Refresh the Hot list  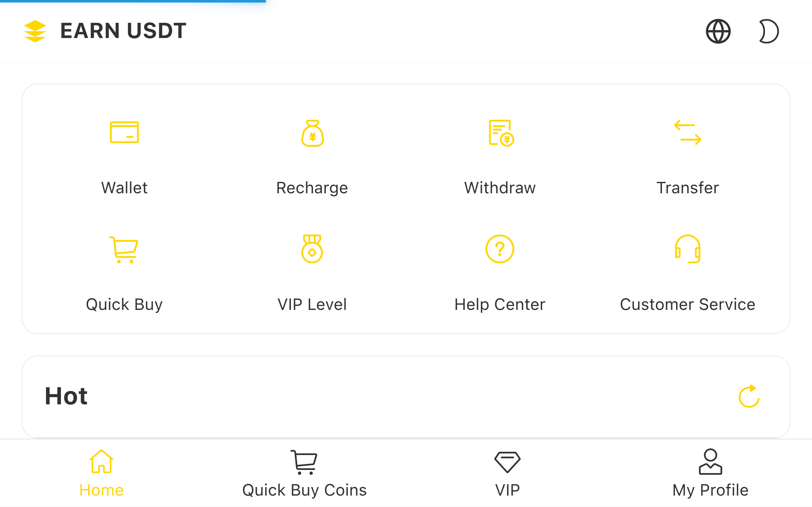749,396
